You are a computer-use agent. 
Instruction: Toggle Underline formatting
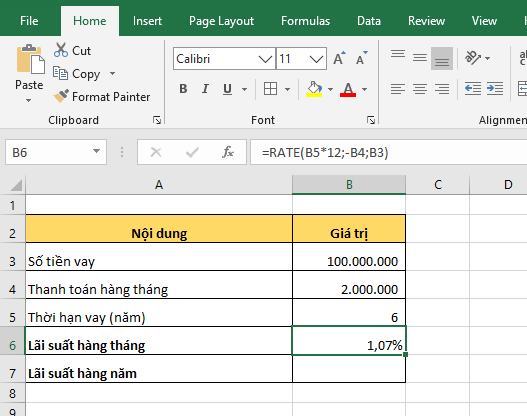228,89
